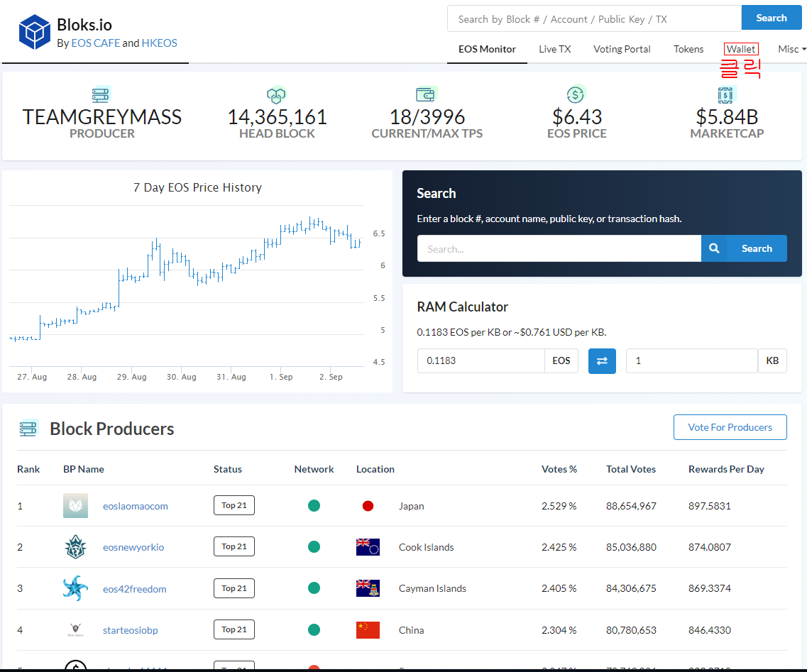807x672 pixels.
Task: Click the Votes % column header
Action: point(559,469)
